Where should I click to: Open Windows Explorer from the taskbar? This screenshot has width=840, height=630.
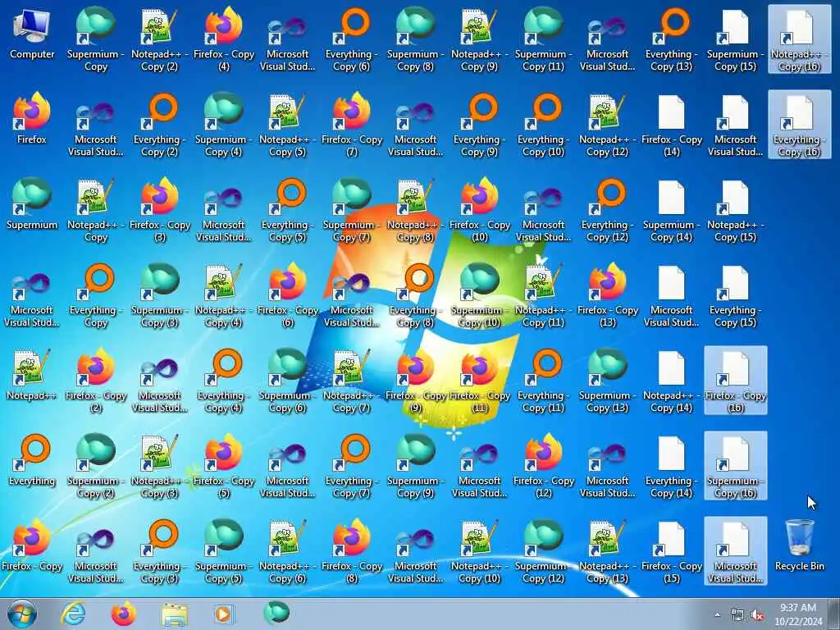pos(175,614)
